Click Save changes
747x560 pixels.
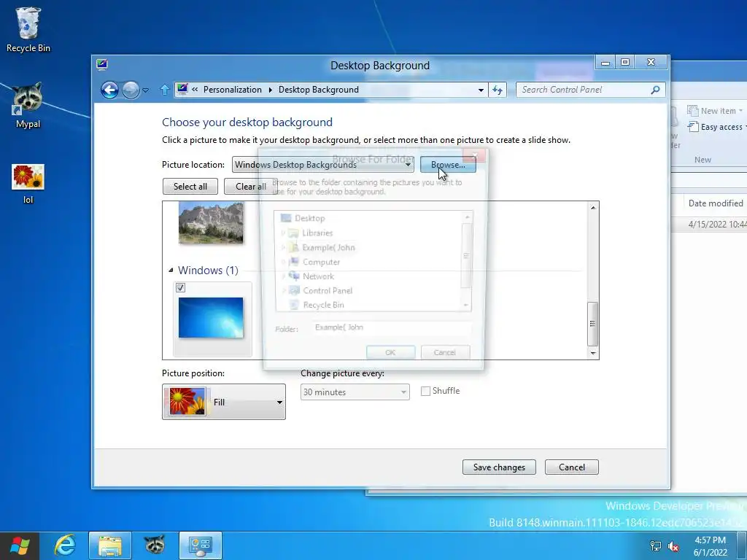click(x=499, y=467)
